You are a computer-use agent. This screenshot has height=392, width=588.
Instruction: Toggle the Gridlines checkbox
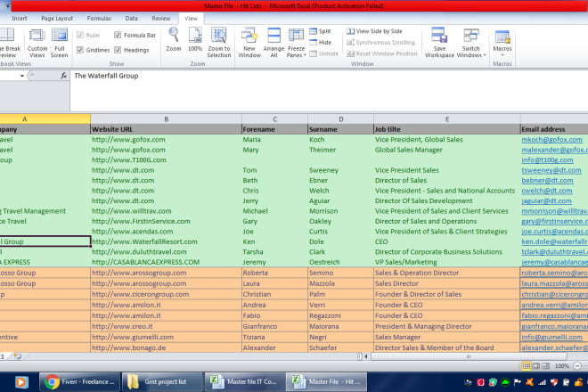click(x=80, y=50)
